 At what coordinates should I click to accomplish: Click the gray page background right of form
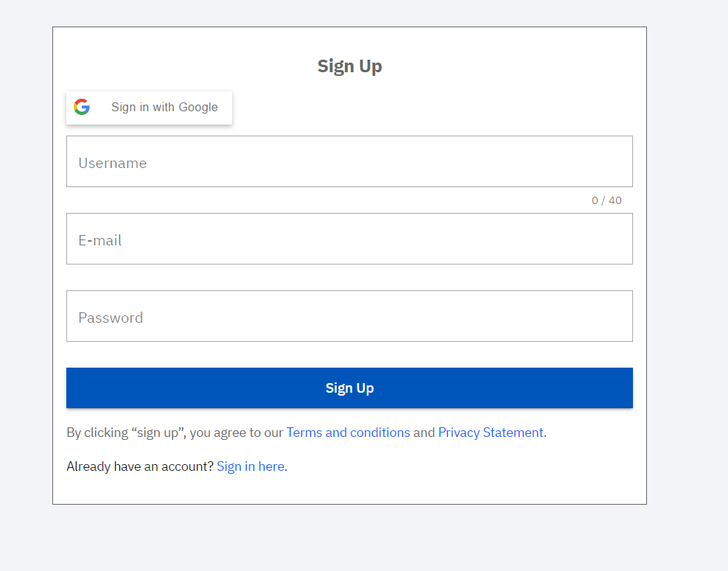pyautogui.click(x=687, y=295)
